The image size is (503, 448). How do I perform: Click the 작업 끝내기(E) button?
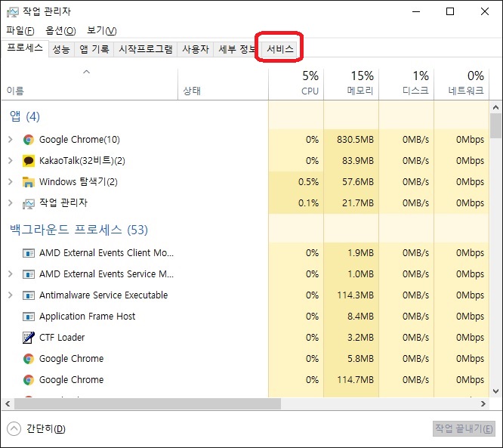464,428
